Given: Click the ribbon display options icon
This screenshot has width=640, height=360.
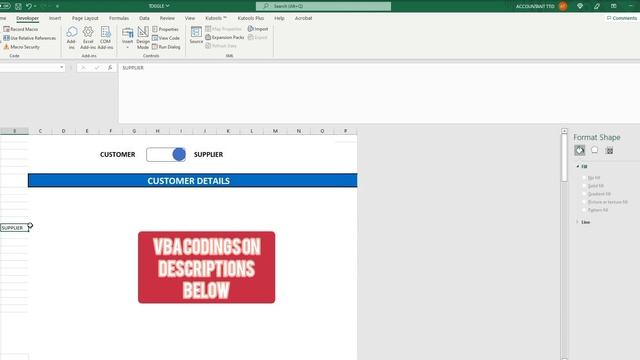Looking at the screenshot, I should [613, 6].
